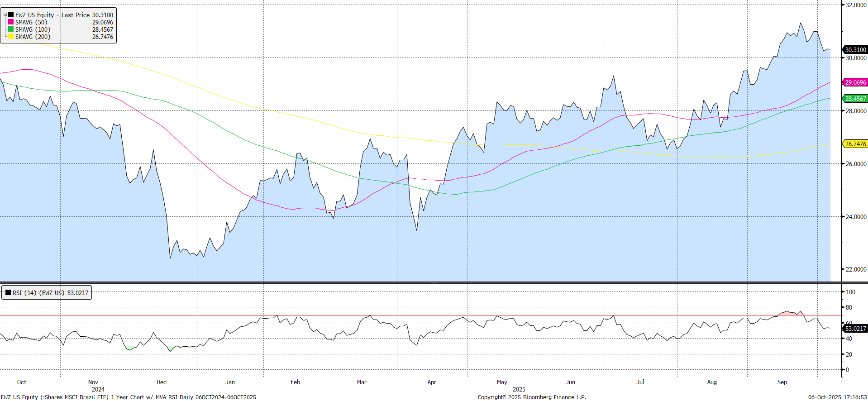Image resolution: width=868 pixels, height=401 pixels.
Task: Click the black RSI legend swatch
Action: (8, 293)
